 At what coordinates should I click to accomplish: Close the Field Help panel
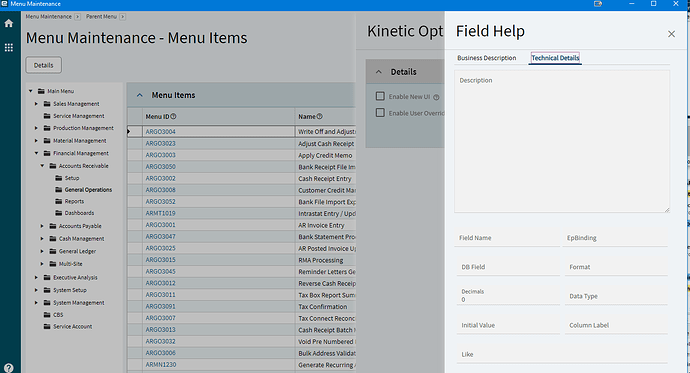[x=671, y=34]
